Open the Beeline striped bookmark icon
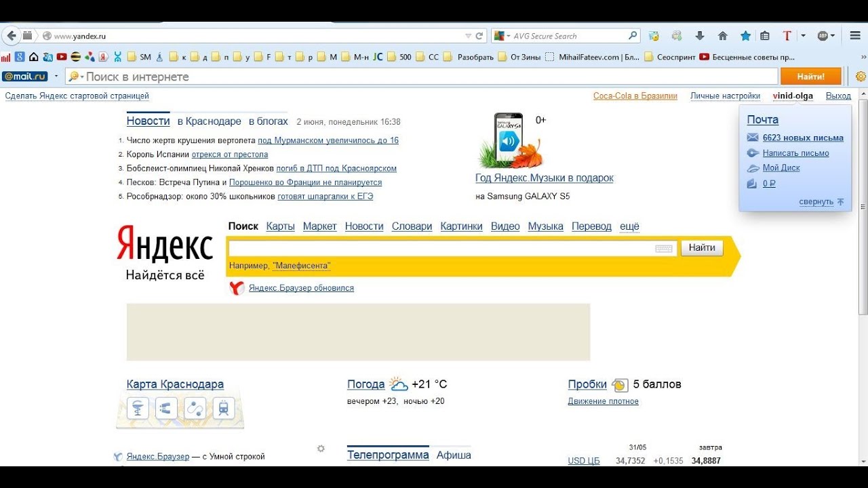The width and height of the screenshot is (868, 488). (75, 57)
